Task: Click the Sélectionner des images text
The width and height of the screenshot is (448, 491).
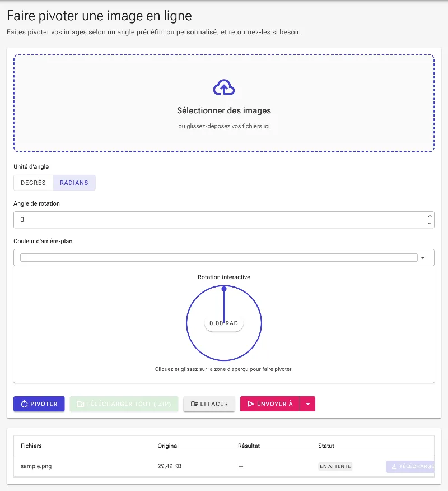Action: point(223,110)
